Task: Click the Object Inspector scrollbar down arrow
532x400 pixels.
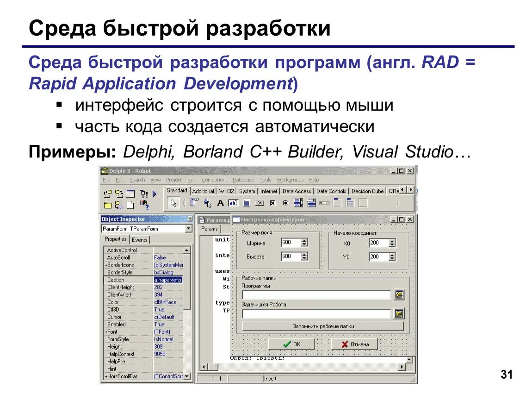Action: click(x=186, y=376)
